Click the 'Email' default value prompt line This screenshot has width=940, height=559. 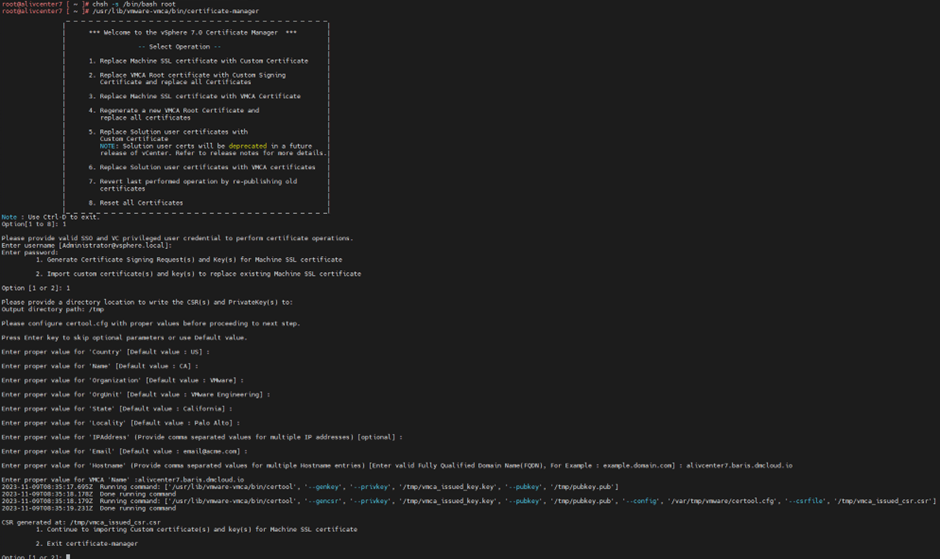coord(126,451)
